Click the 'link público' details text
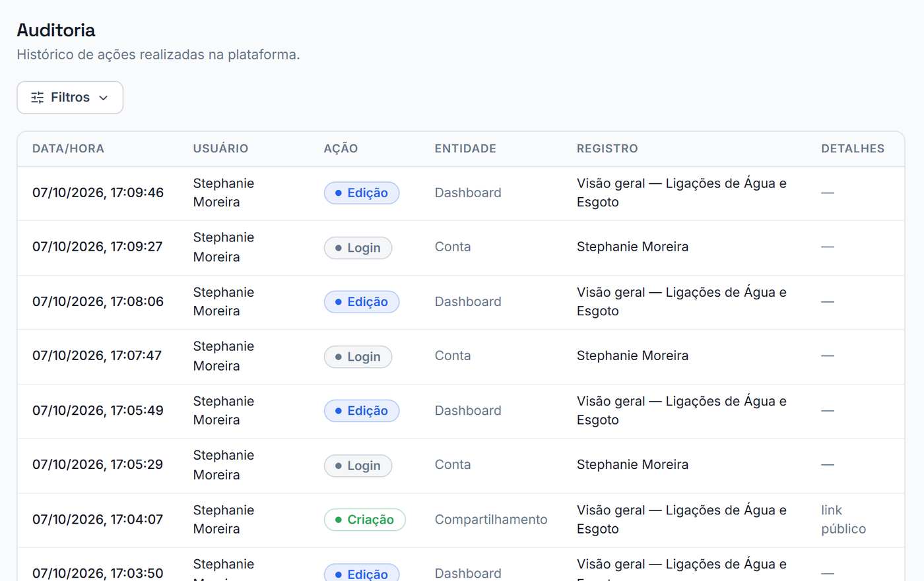The width and height of the screenshot is (924, 581). pyautogui.click(x=843, y=520)
